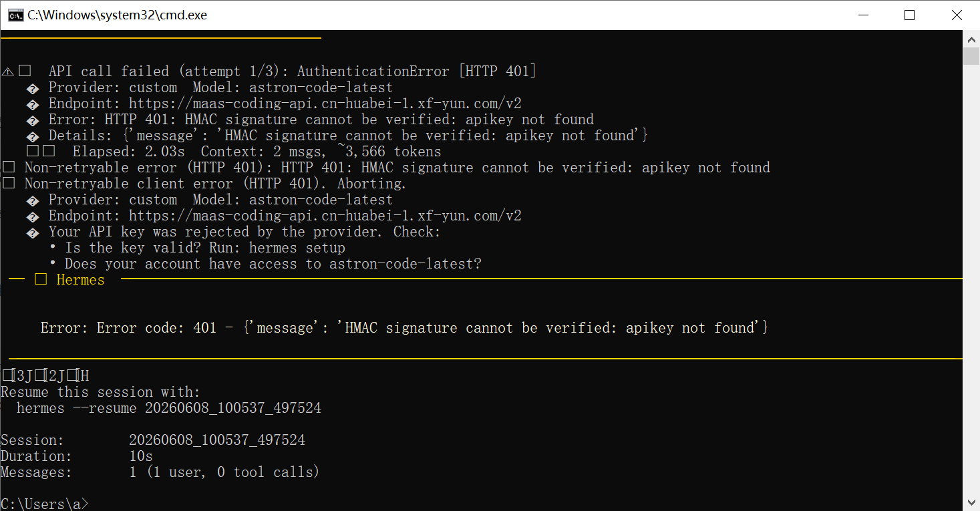Click the session ID next to Session: label

[217, 440]
